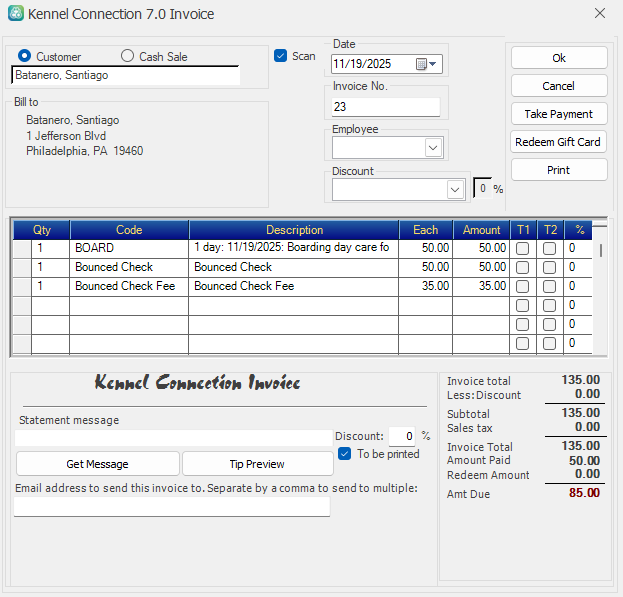Click the Description column header
Screen dimensions: 623x597
pos(294,230)
